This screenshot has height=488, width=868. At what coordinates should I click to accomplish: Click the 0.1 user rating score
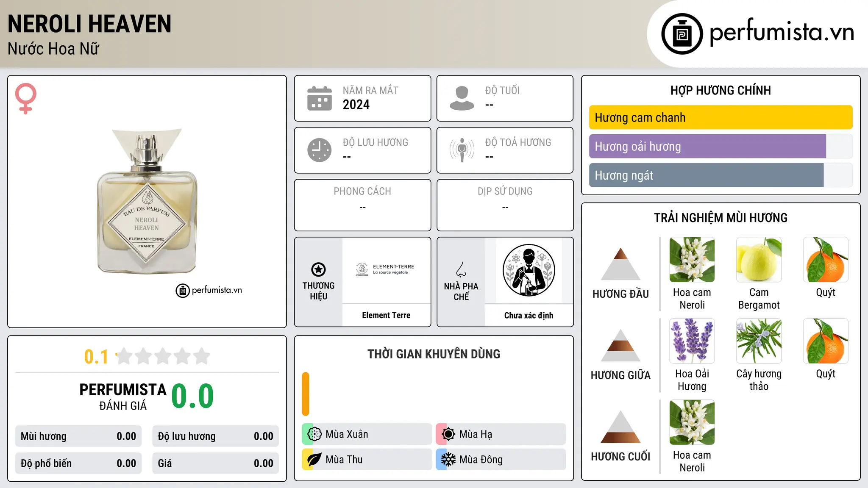(x=96, y=357)
